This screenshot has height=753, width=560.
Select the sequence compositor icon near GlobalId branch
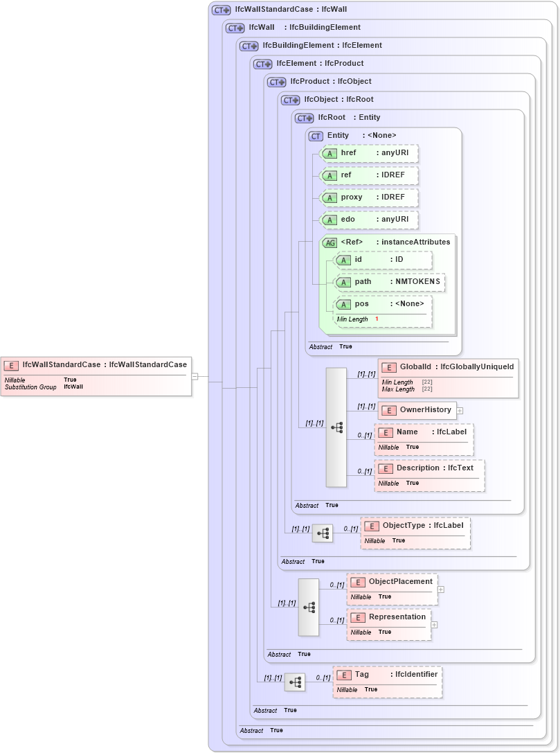click(336, 427)
